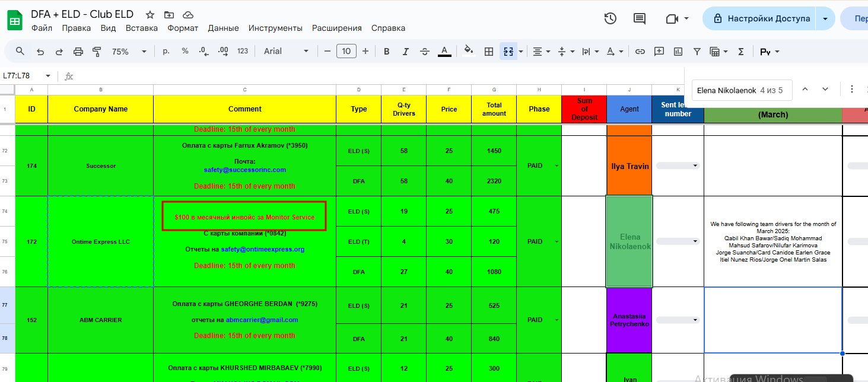Follow the abmcarrier@gmail.com link
Screen dimensions: 868x382
coord(262,320)
